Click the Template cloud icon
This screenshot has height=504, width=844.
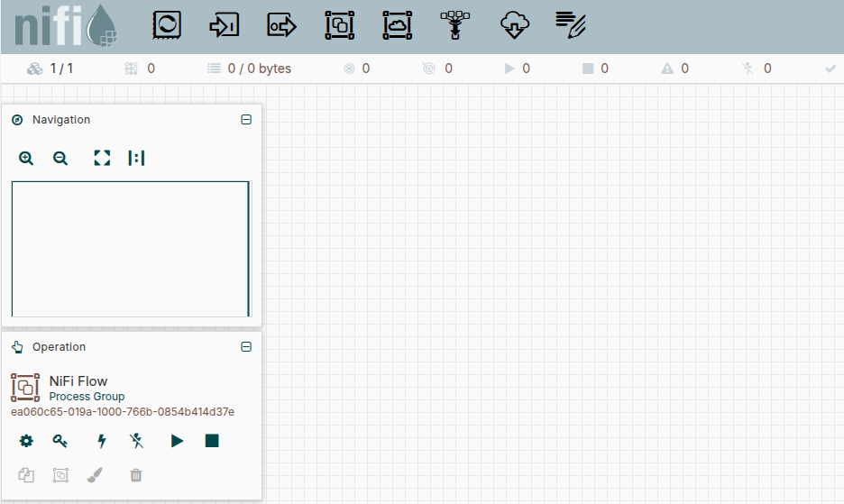coord(513,25)
